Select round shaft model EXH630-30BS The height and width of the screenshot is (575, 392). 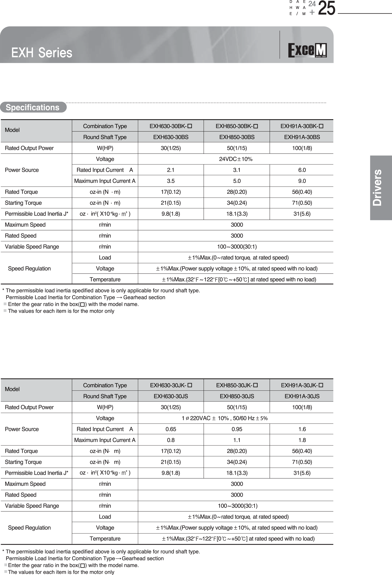[171, 137]
